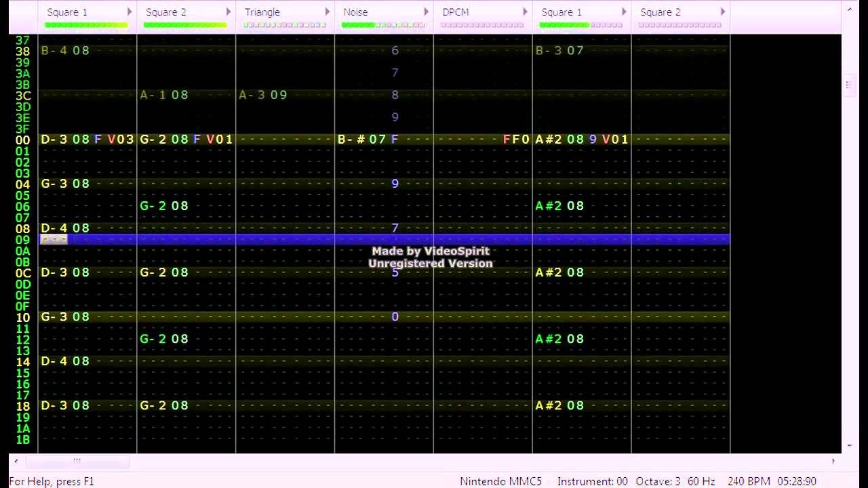The height and width of the screenshot is (488, 868).
Task: Select the FF0 effect in the DPCM channel
Action: (x=517, y=140)
